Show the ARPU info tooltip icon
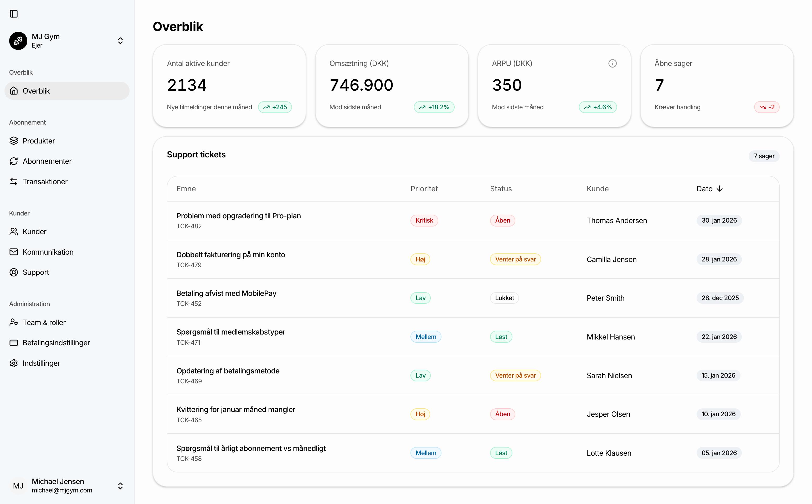 tap(612, 63)
